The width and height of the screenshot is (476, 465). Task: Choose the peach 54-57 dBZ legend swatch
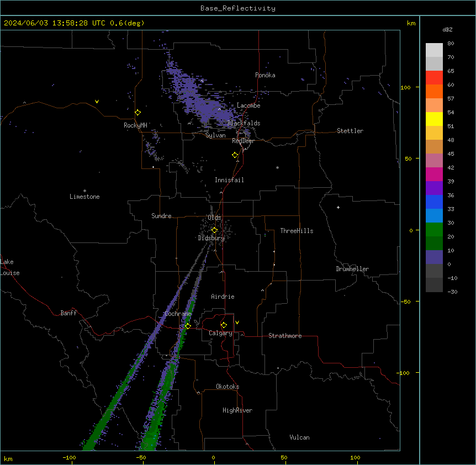pos(434,105)
